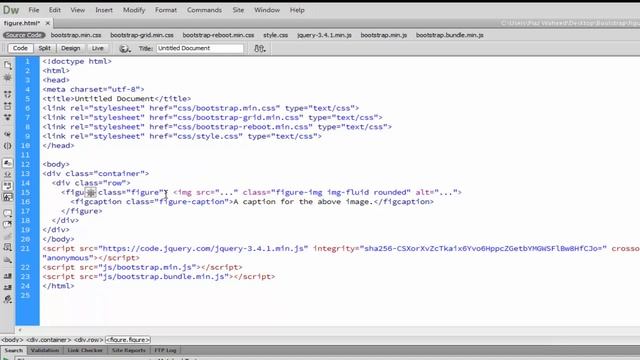This screenshot has height=360, width=640.
Task: Click line number 21 in the gutter
Action: coord(25,249)
